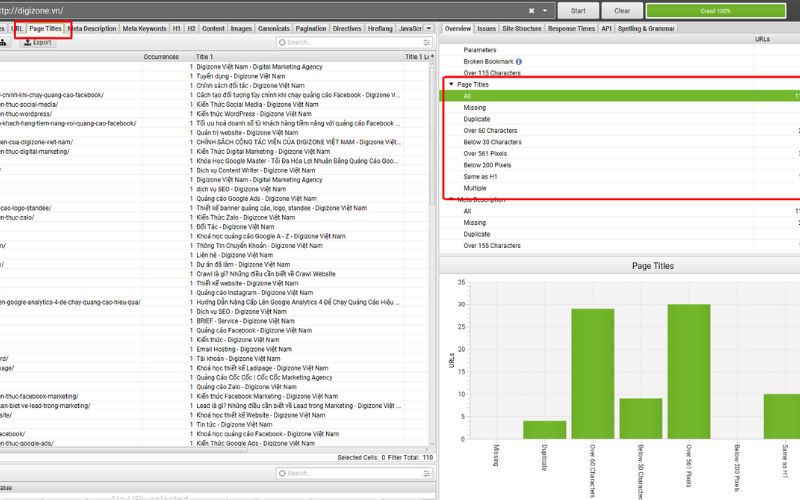This screenshot has width=800, height=500.
Task: Open the Meta Description tab
Action: 92,29
